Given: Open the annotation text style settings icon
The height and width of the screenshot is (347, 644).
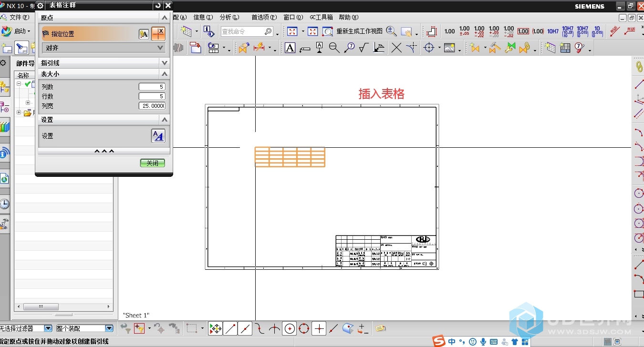Looking at the screenshot, I should 158,136.
